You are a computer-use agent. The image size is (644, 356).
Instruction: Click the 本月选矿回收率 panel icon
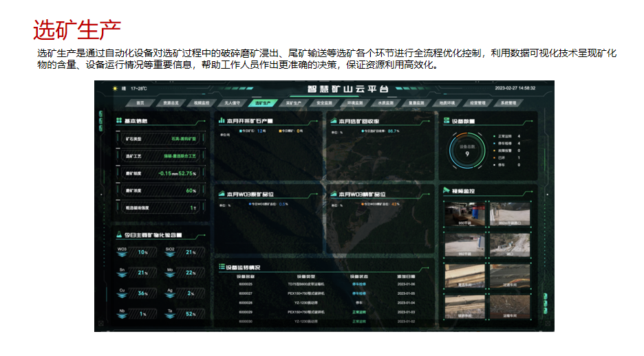[333, 121]
